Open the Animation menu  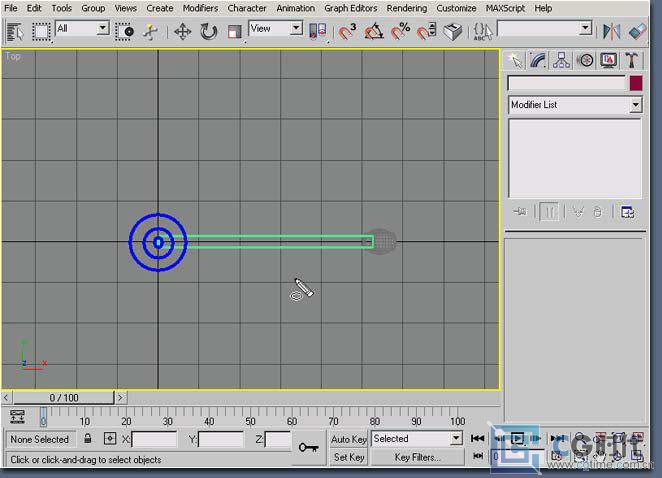pyautogui.click(x=296, y=8)
